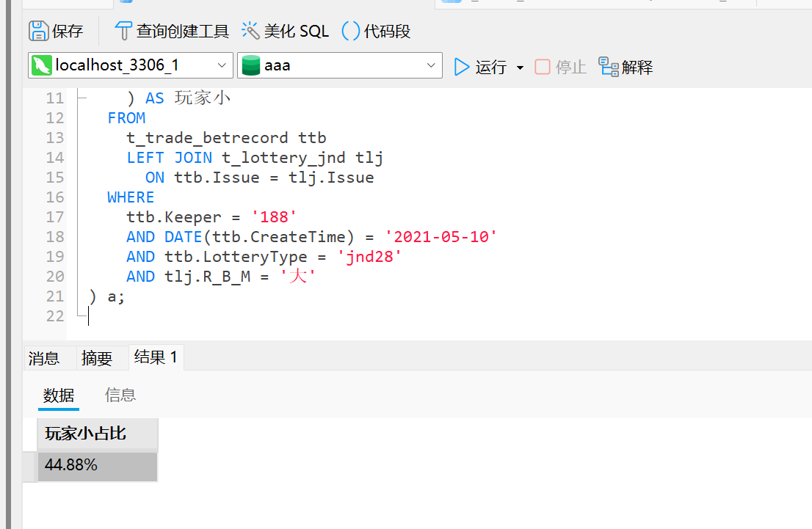Run the query with 运行 button
The height and width of the screenshot is (529, 812).
480,67
